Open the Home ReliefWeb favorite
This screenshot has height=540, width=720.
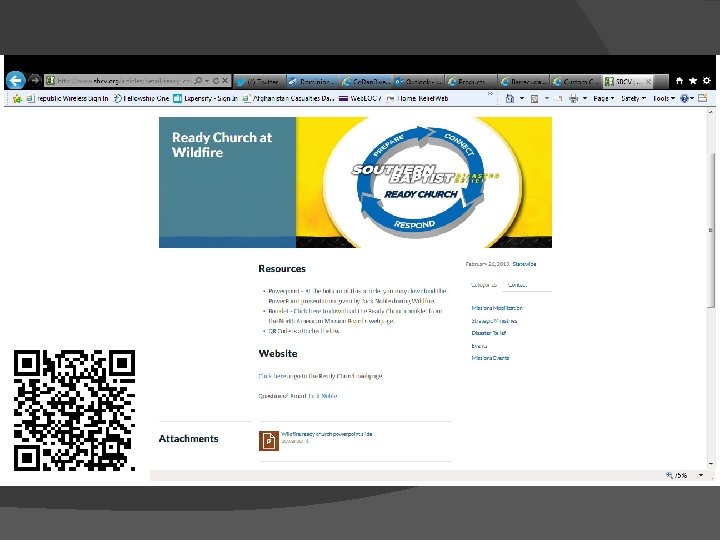tap(417, 98)
